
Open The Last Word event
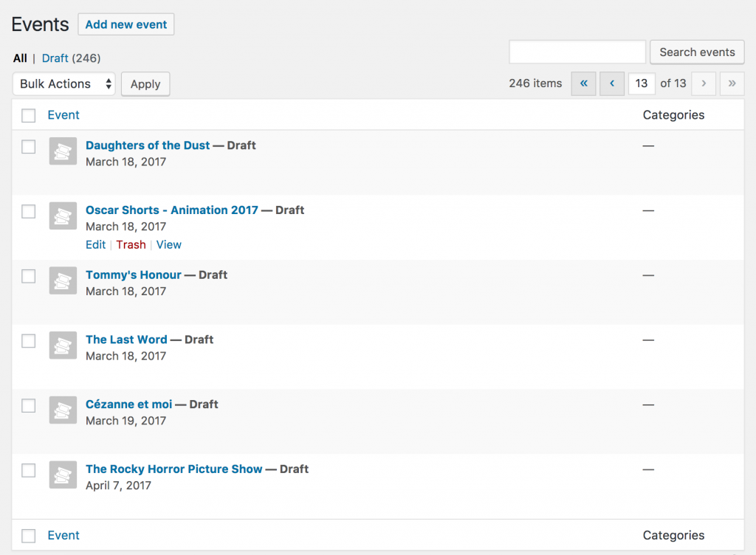(x=126, y=339)
